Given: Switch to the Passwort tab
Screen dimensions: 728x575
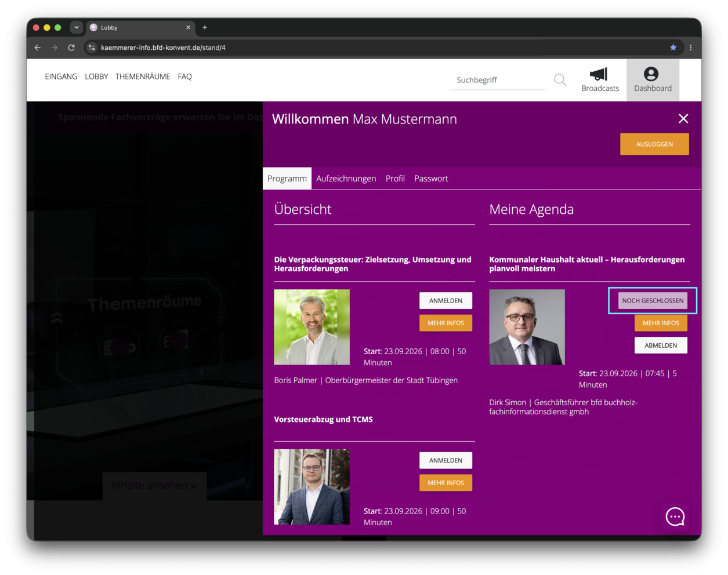Looking at the screenshot, I should coord(431,179).
